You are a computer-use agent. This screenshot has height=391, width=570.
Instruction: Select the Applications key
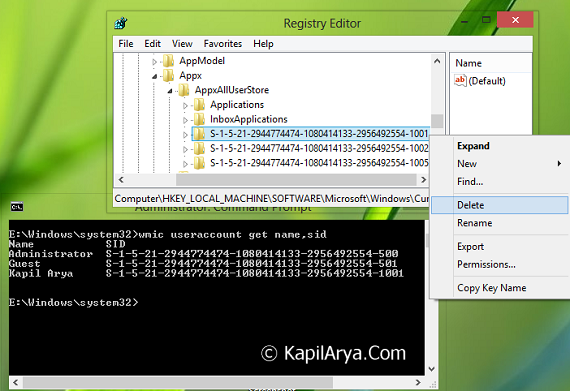(x=237, y=105)
